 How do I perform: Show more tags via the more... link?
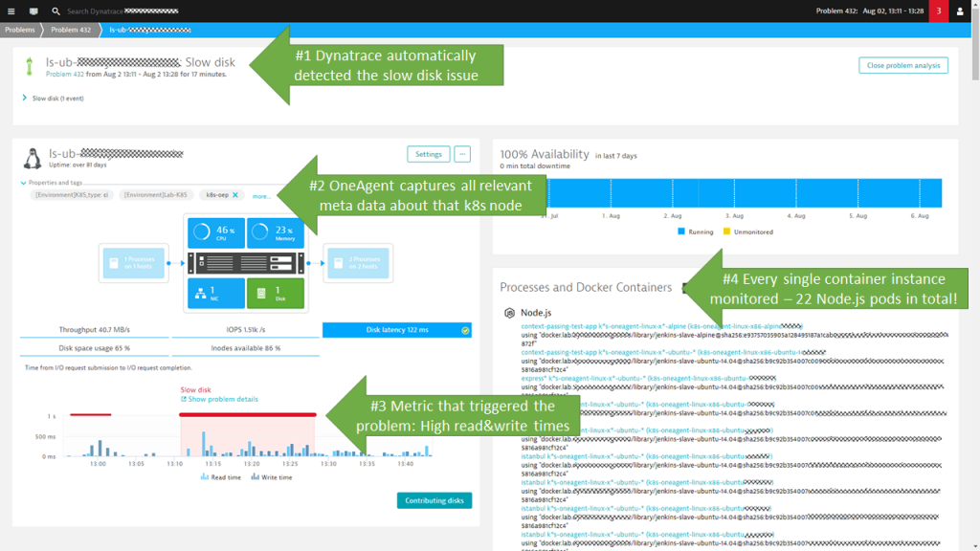coord(261,196)
